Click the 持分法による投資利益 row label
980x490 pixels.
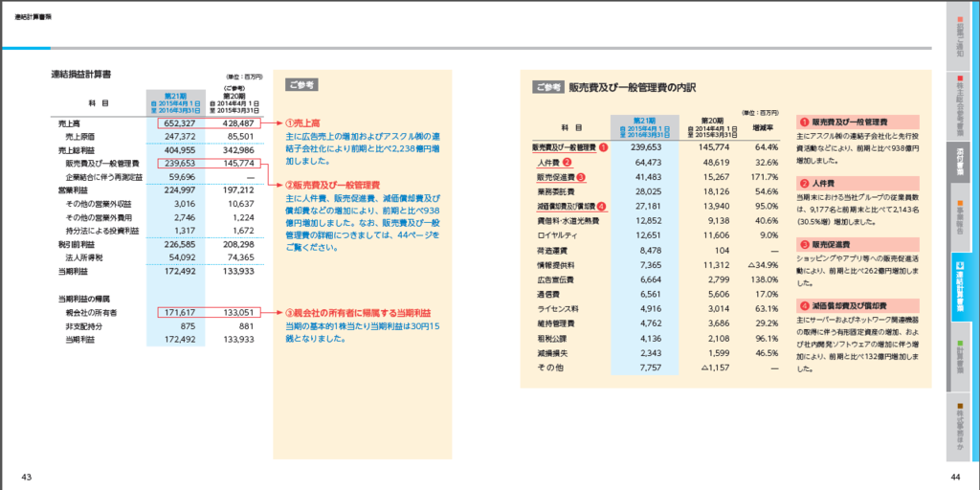[102, 231]
